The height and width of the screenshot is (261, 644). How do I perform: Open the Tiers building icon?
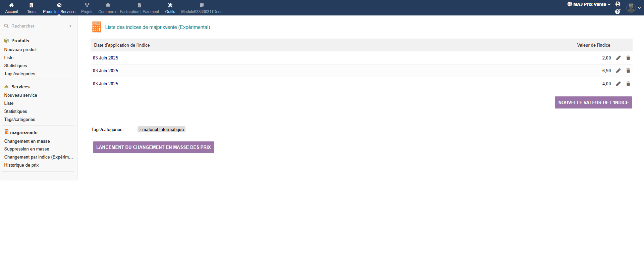point(31,5)
